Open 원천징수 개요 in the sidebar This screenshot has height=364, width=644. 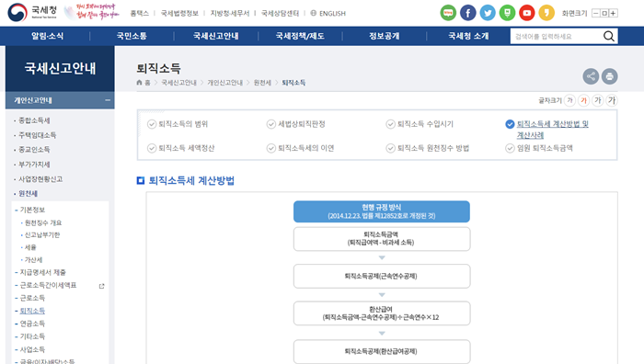click(x=43, y=222)
